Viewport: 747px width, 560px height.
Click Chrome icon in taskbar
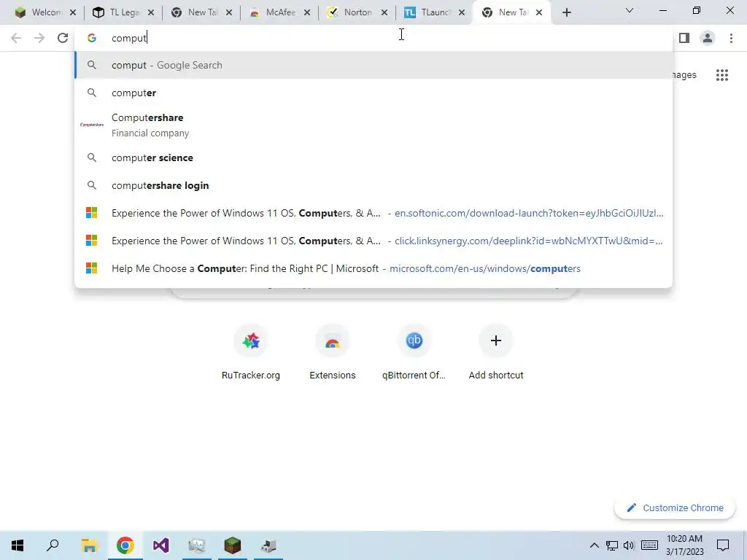[x=125, y=545]
